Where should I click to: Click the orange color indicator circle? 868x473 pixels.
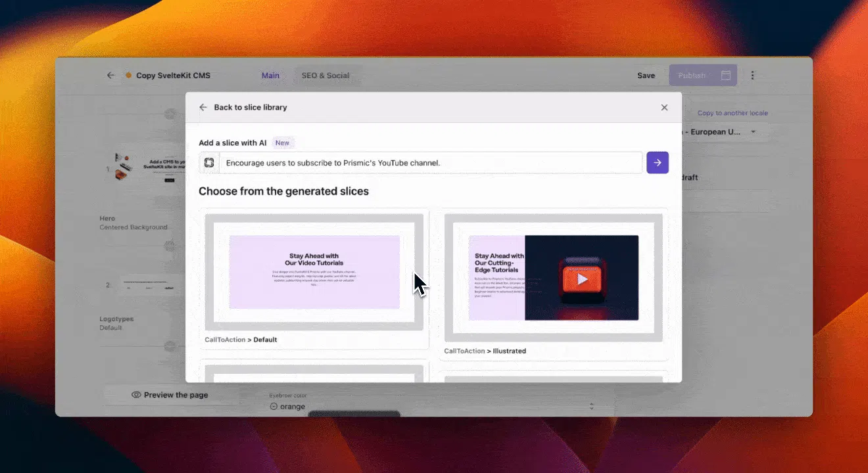coord(274,406)
